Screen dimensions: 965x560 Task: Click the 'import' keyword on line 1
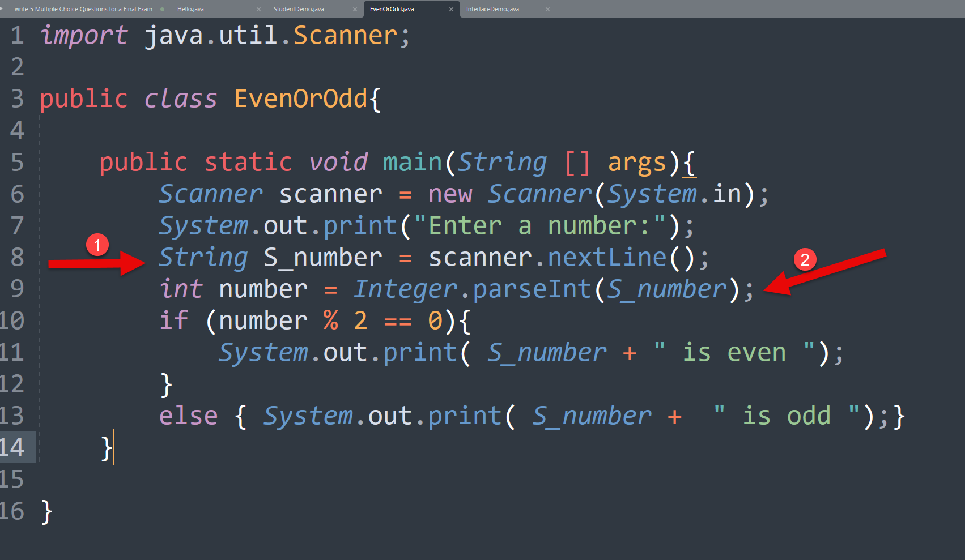click(84, 36)
